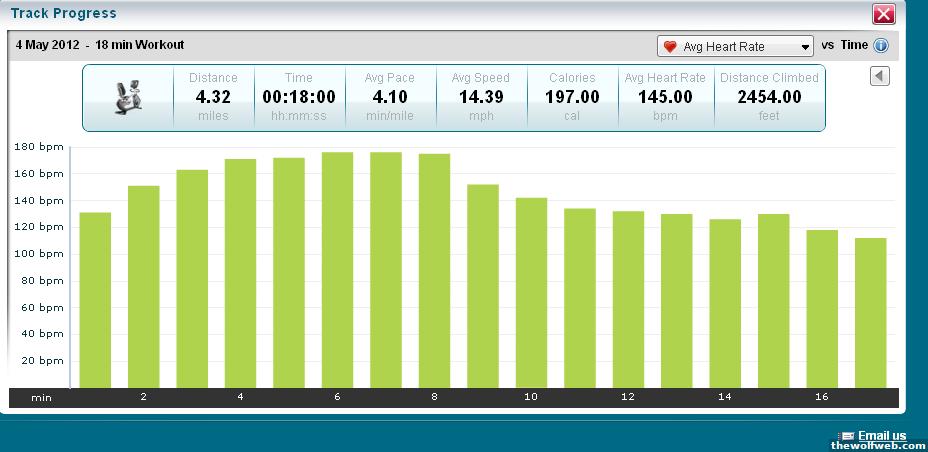The height and width of the screenshot is (452, 928).
Task: Select the bar above the 16 minute mark
Action: click(x=822, y=309)
